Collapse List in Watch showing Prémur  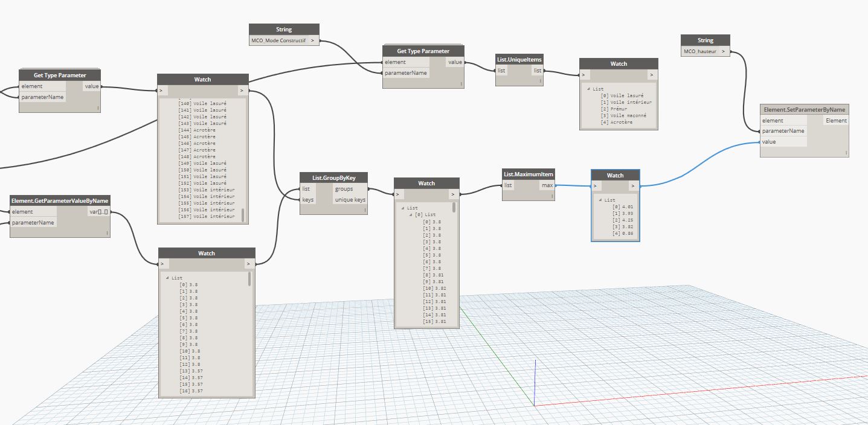click(588, 89)
